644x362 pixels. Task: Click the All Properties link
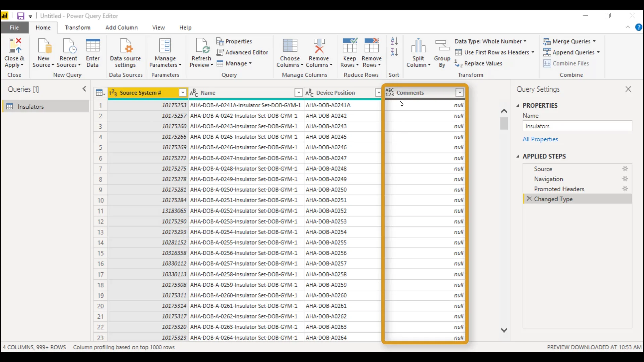540,139
